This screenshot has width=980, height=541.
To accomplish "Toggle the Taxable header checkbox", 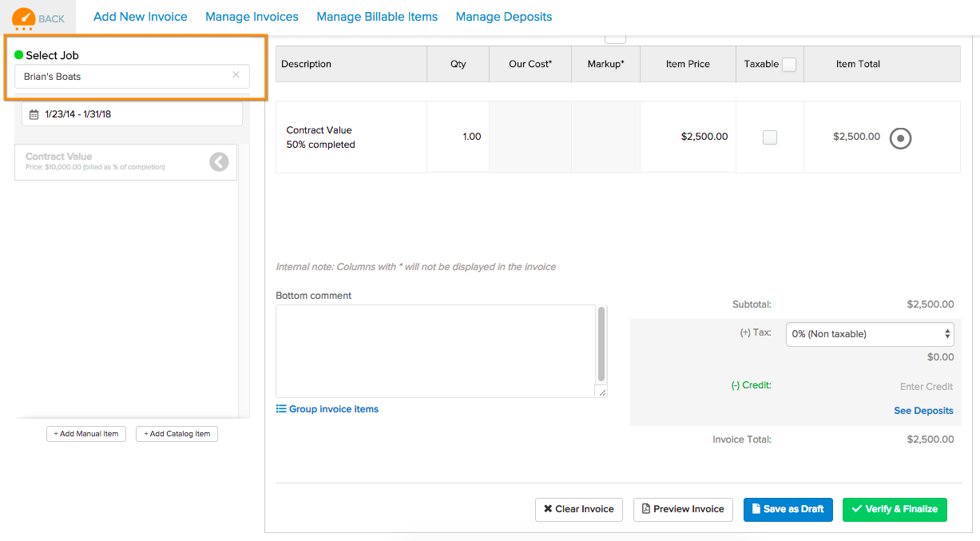I will [789, 65].
